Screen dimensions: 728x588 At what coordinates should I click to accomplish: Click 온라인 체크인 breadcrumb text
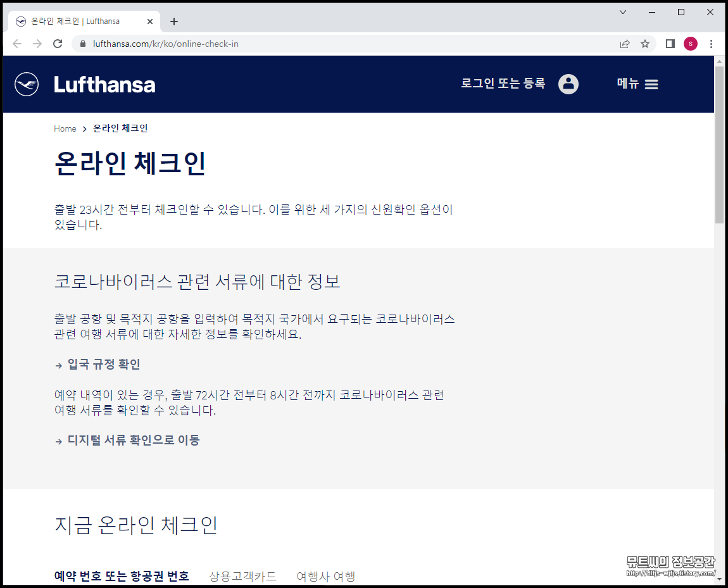[x=120, y=128]
